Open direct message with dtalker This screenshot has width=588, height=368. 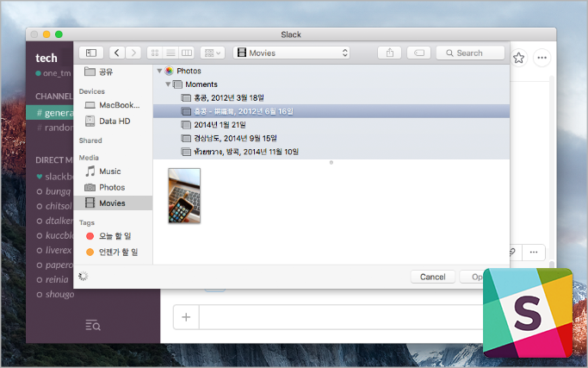pos(55,221)
